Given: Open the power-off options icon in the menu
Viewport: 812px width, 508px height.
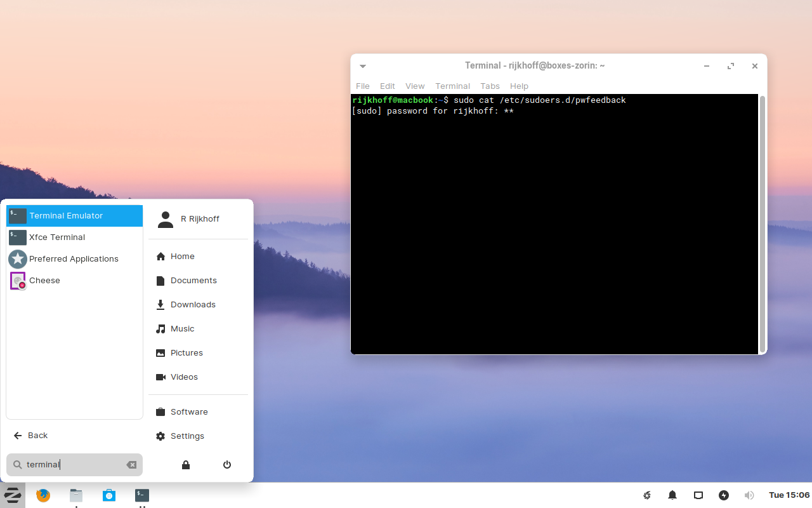Looking at the screenshot, I should point(227,465).
